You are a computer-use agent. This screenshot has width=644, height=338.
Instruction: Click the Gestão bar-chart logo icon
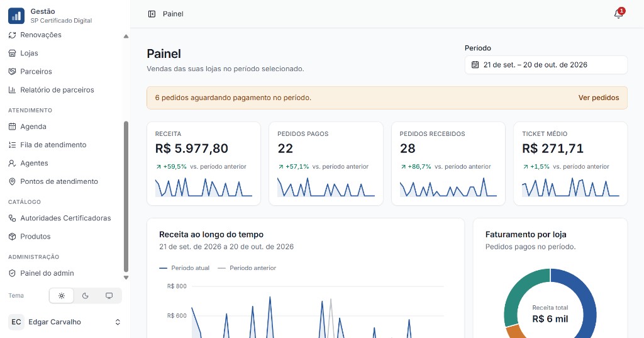click(16, 16)
